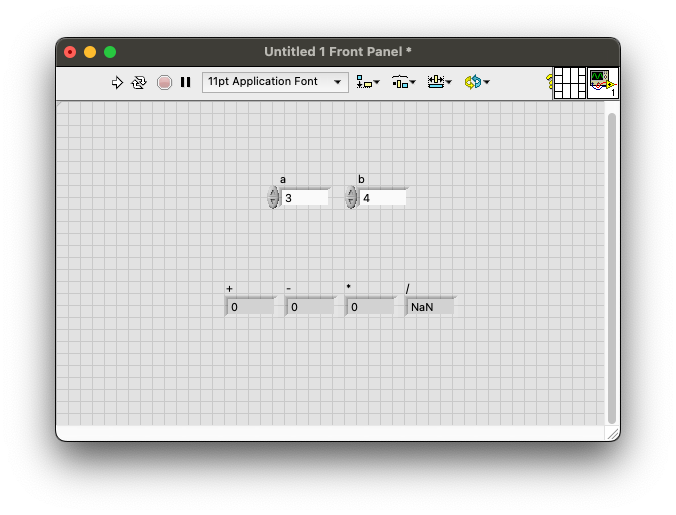
Task: Open the Resize Objects menu
Action: 439,82
